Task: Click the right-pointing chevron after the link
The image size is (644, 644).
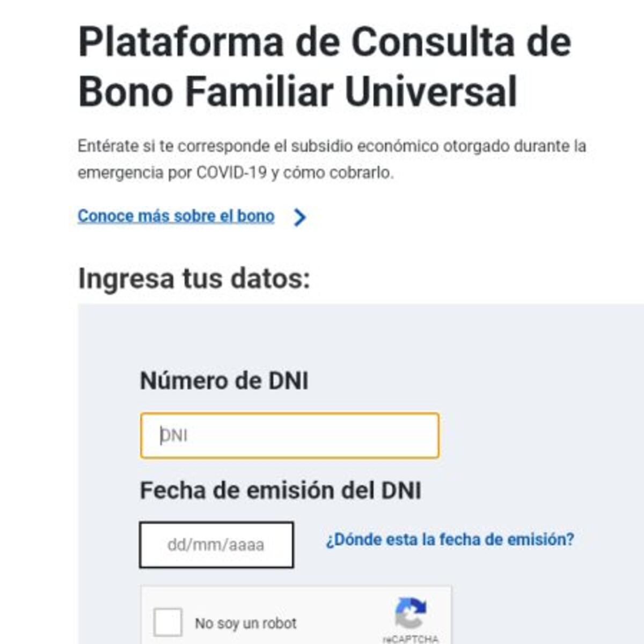Action: pyautogui.click(x=301, y=217)
